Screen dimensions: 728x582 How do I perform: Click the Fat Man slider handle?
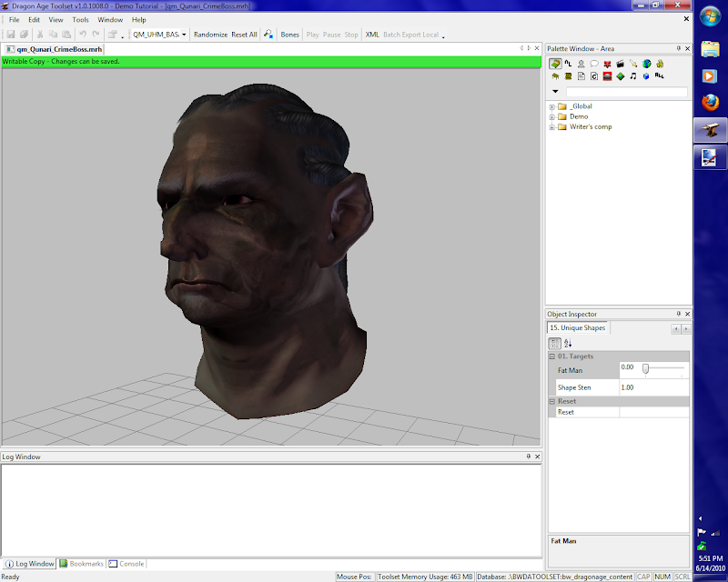pyautogui.click(x=645, y=368)
